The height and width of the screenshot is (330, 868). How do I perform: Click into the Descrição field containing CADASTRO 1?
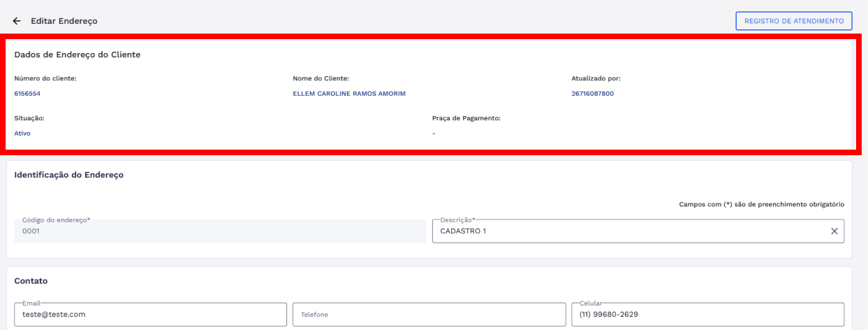pos(628,231)
